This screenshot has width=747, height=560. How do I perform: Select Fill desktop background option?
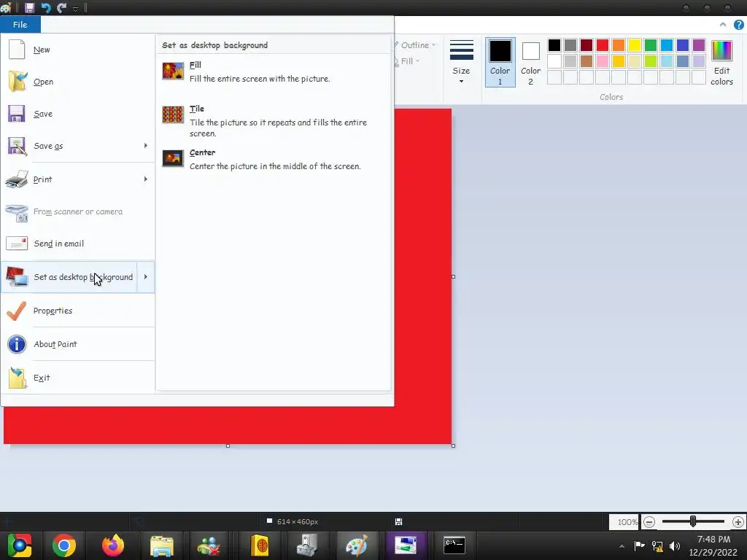tap(273, 71)
